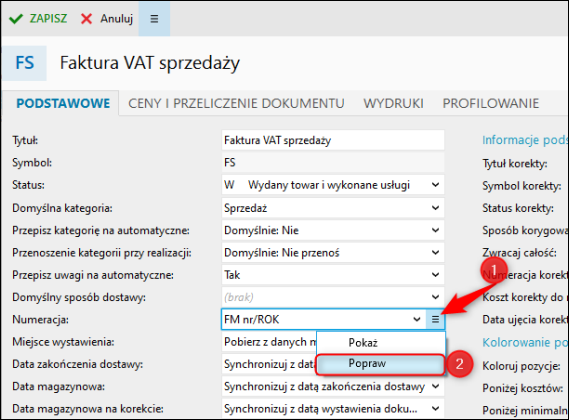Image resolution: width=569 pixels, height=420 pixels.
Task: Click into the Tytuł input field
Action: coord(333,140)
